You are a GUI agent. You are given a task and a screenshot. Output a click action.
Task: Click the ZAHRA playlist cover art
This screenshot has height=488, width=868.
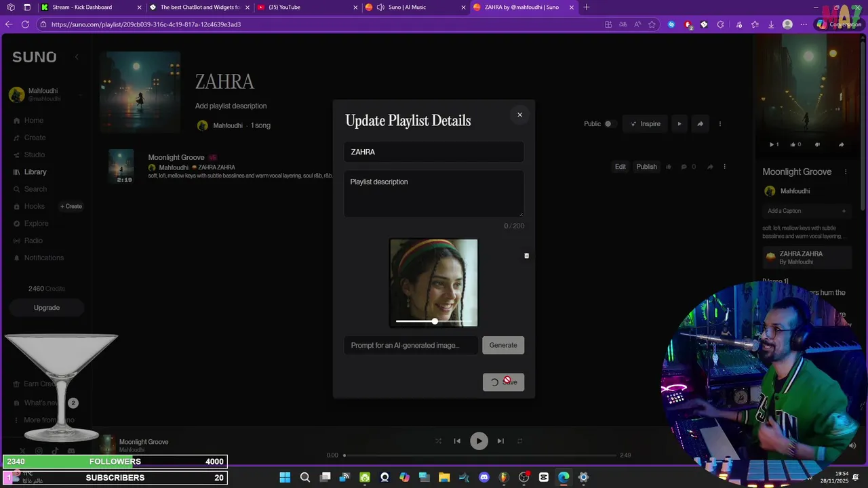click(140, 92)
